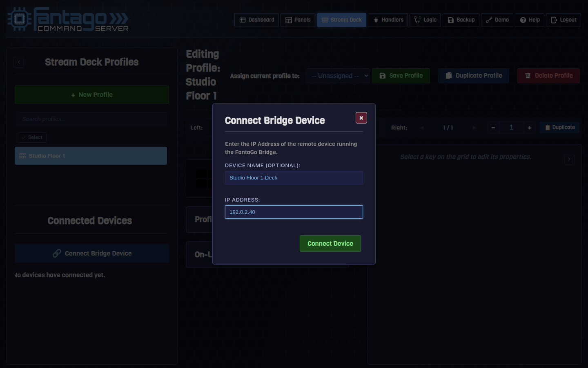Click the Panels table icon
This screenshot has height=368, width=588.
pyautogui.click(x=289, y=20)
